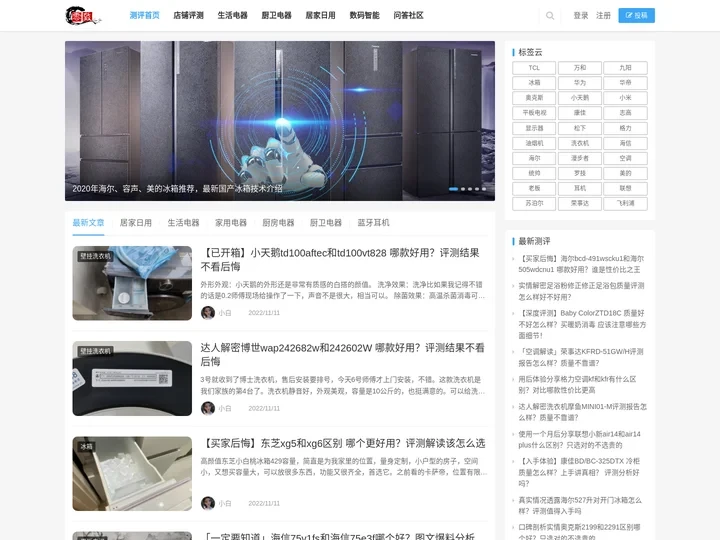Open thumbnail of 小天鹅td100aftec article
The width and height of the screenshot is (720, 540).
132,283
